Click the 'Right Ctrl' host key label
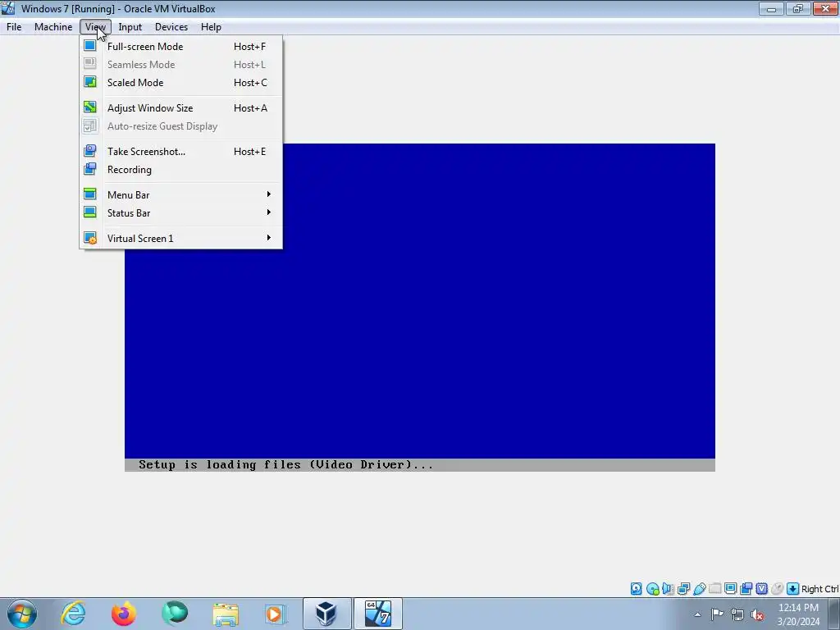The width and height of the screenshot is (840, 630). pyautogui.click(x=819, y=589)
